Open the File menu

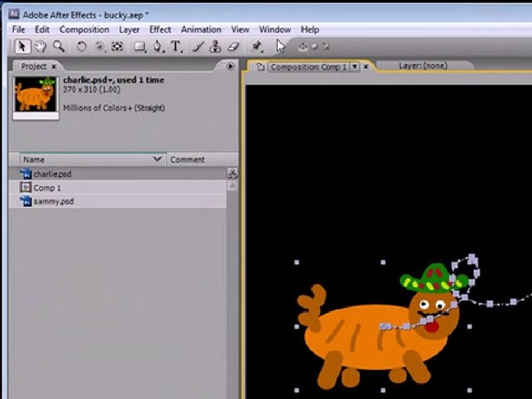tap(19, 29)
